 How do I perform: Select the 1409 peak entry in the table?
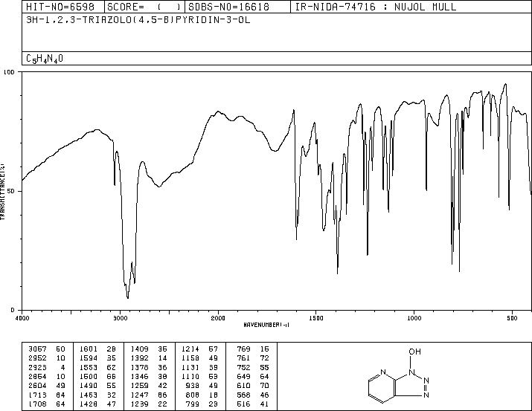[149, 349]
